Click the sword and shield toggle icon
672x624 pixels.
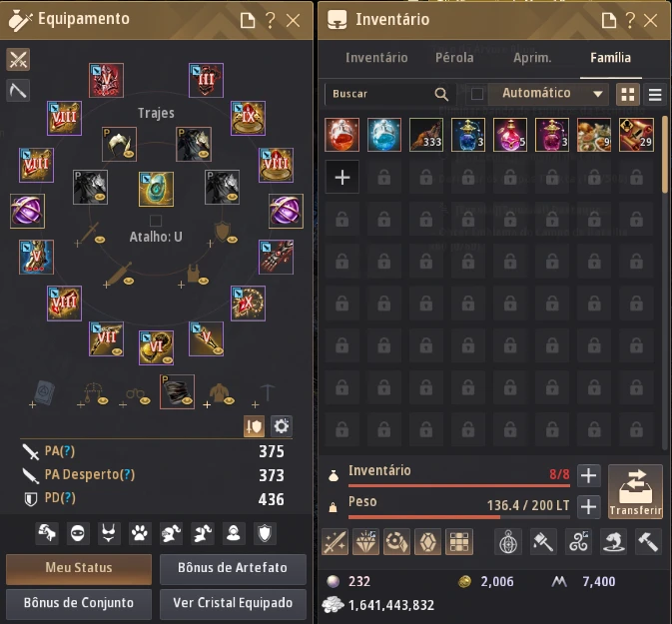254,426
